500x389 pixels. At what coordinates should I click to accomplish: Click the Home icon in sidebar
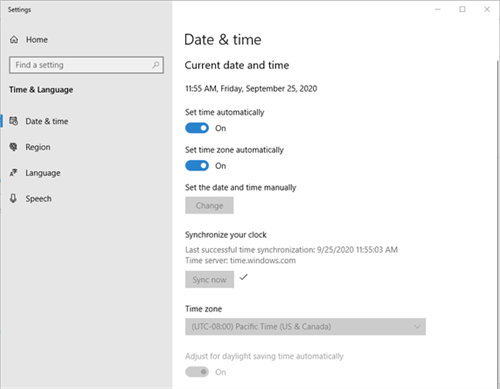(x=14, y=40)
